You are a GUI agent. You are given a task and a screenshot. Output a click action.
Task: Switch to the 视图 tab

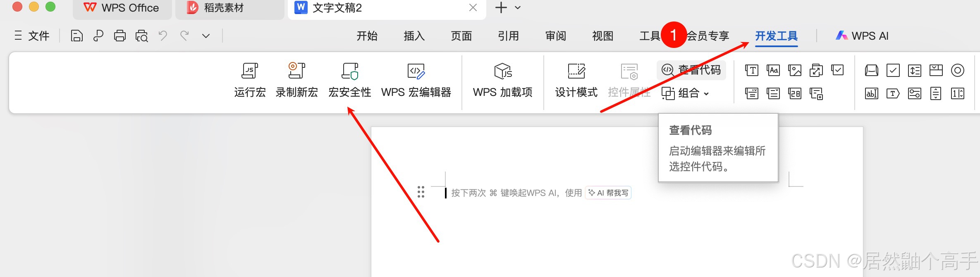[x=603, y=36]
